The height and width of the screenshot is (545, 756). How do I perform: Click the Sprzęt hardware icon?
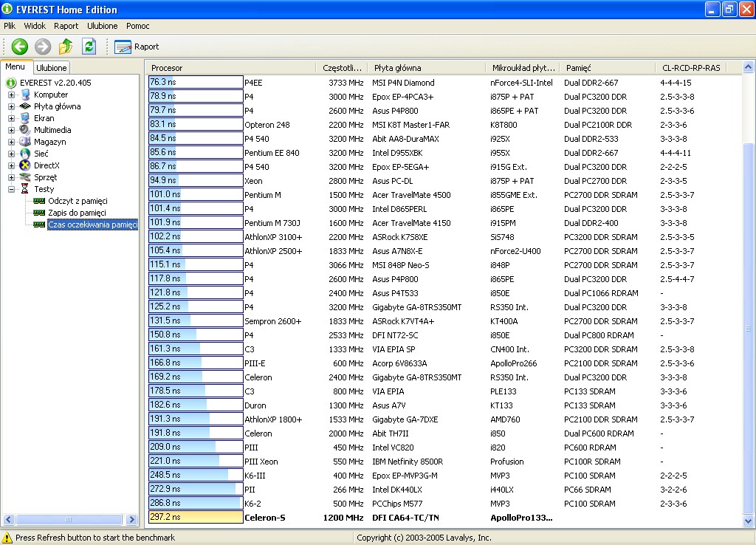click(26, 177)
